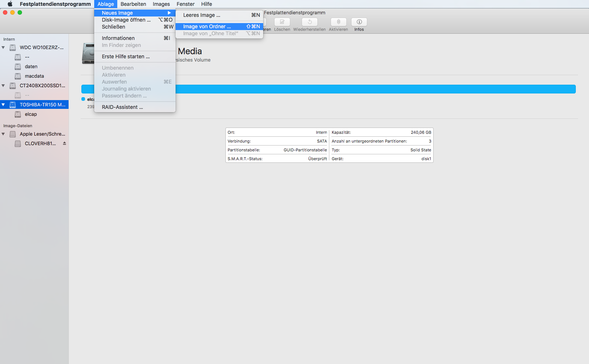Open the Fenster menu
The image size is (589, 364).
tap(185, 4)
